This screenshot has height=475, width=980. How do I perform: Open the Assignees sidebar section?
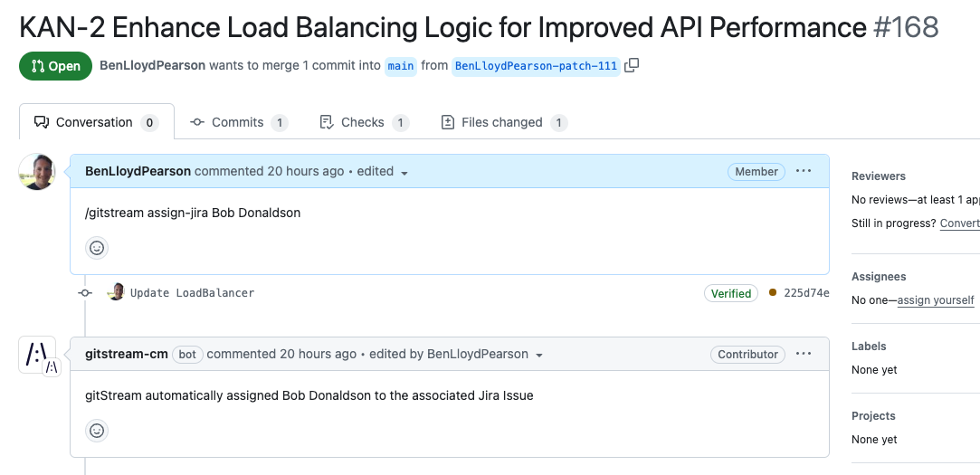[x=878, y=276]
